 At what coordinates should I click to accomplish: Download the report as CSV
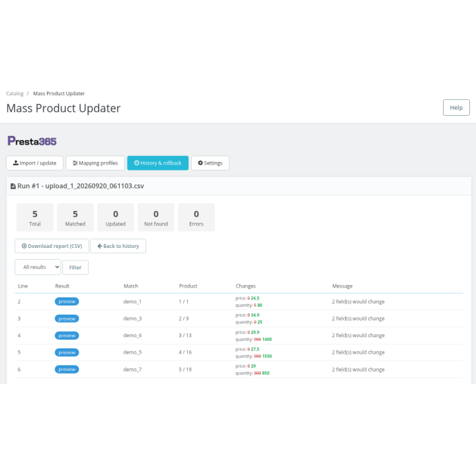coord(52,246)
